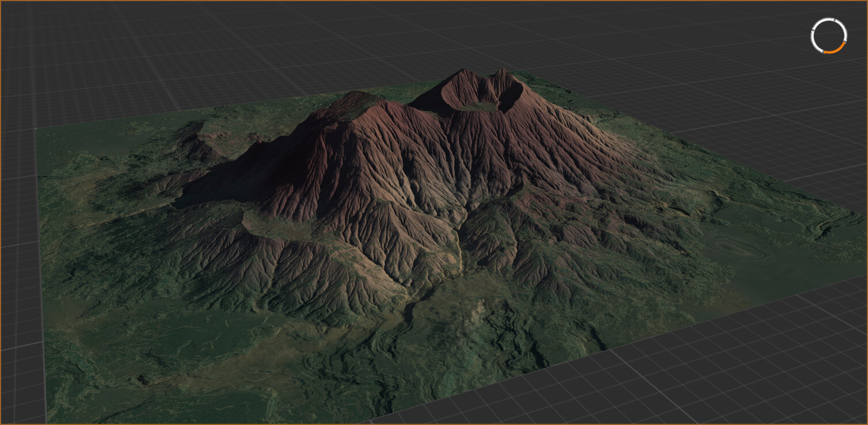This screenshot has height=425, width=868.
Task: Click the orange viewport border at the top
Action: [x=434, y=2]
